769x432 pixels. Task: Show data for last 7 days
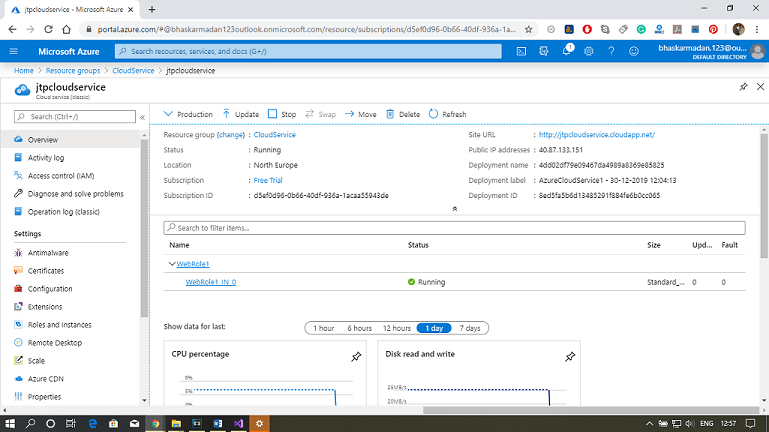[x=469, y=328]
